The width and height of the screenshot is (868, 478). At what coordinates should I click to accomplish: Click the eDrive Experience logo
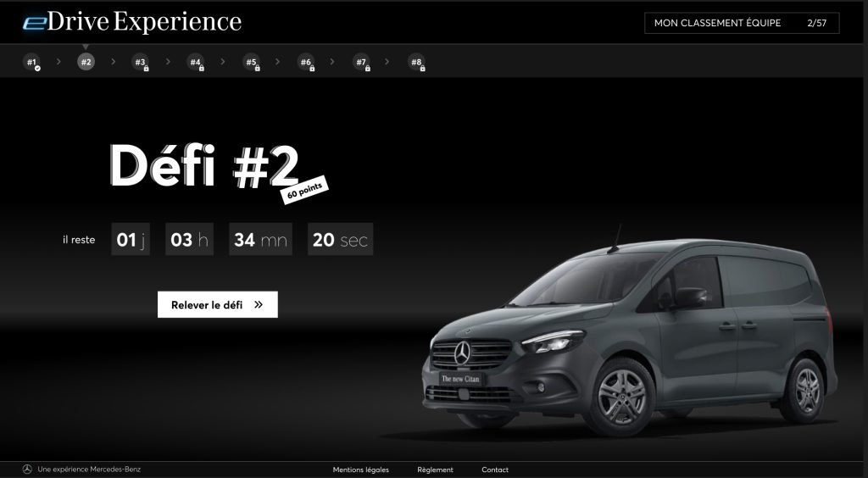coord(132,23)
